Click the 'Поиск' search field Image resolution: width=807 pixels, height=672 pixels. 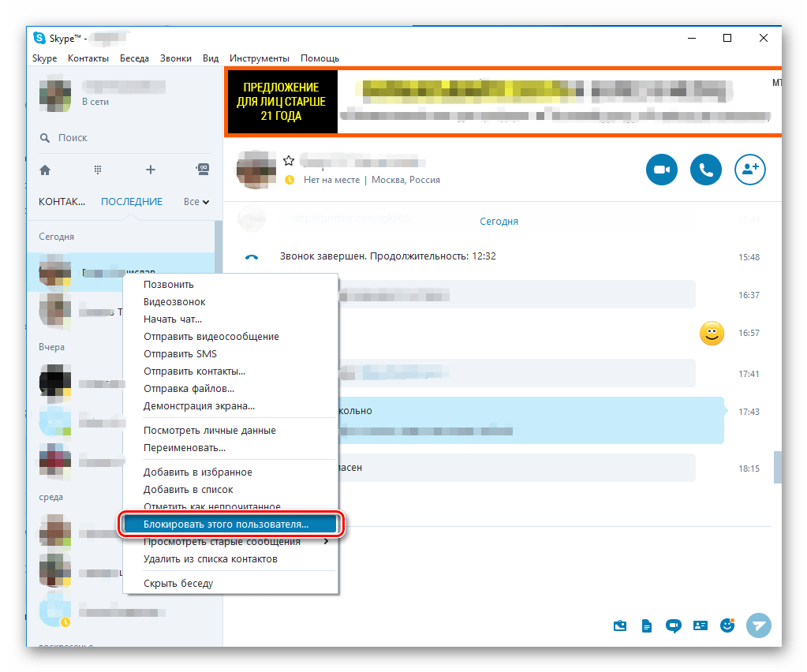pyautogui.click(x=118, y=138)
